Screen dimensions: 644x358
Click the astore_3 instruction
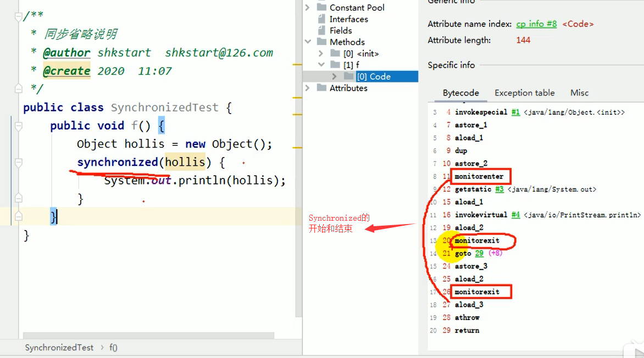pos(471,266)
